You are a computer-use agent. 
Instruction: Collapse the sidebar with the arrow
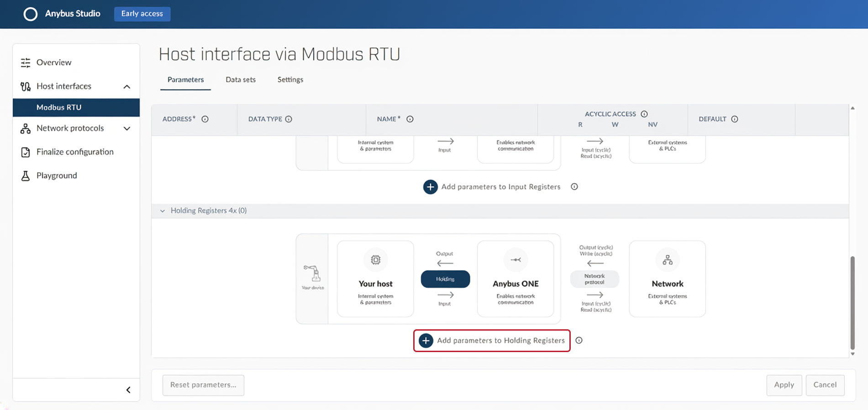pos(128,390)
